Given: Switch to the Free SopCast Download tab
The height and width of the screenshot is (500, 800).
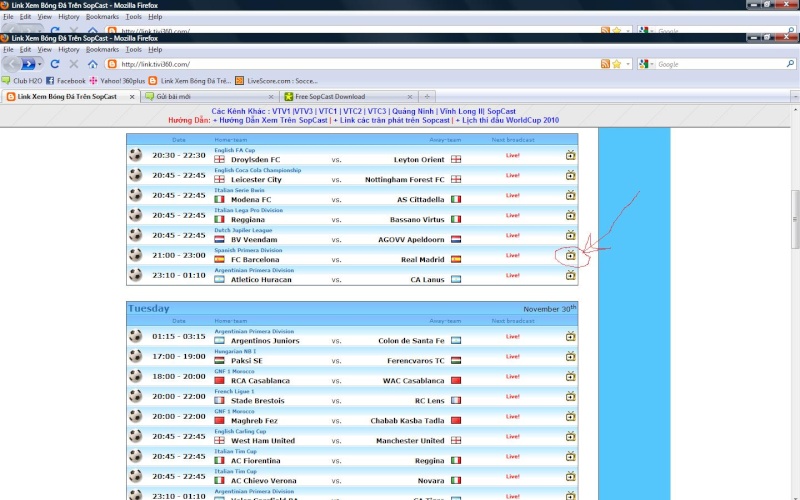Looking at the screenshot, I should point(348,96).
